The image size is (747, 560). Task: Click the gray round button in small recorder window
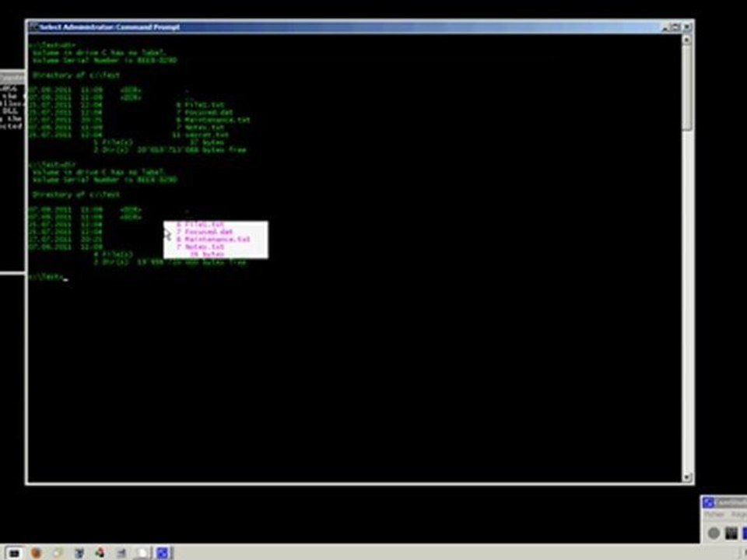[714, 533]
